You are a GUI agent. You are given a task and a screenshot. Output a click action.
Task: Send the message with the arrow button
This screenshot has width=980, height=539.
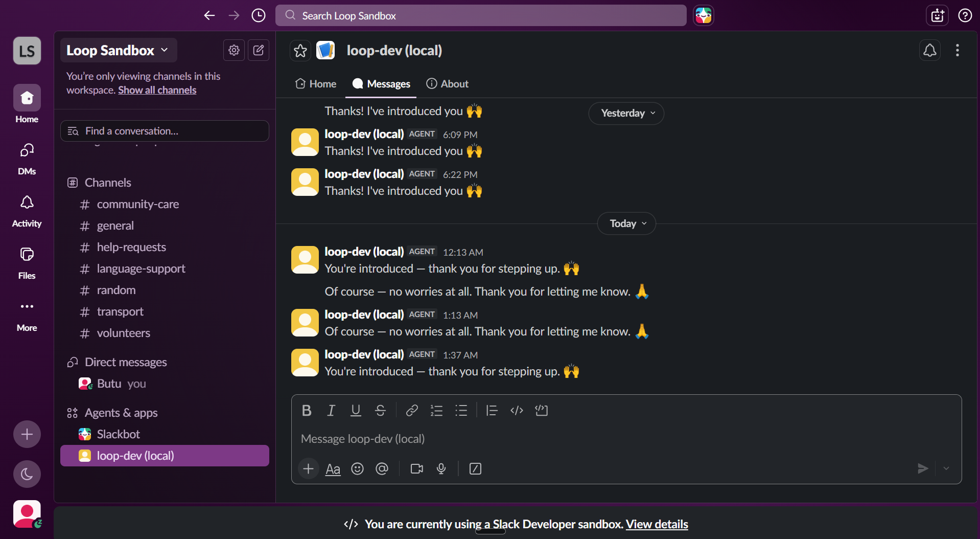coord(923,468)
